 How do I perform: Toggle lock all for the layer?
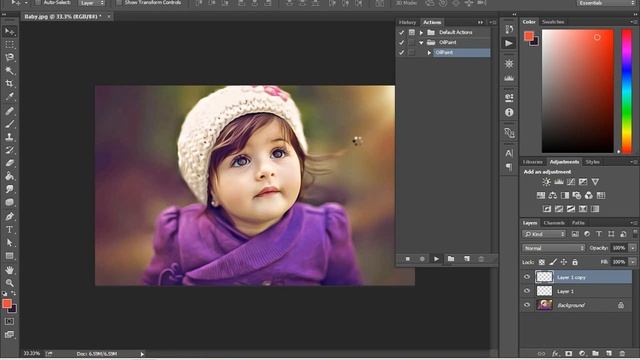pos(575,262)
